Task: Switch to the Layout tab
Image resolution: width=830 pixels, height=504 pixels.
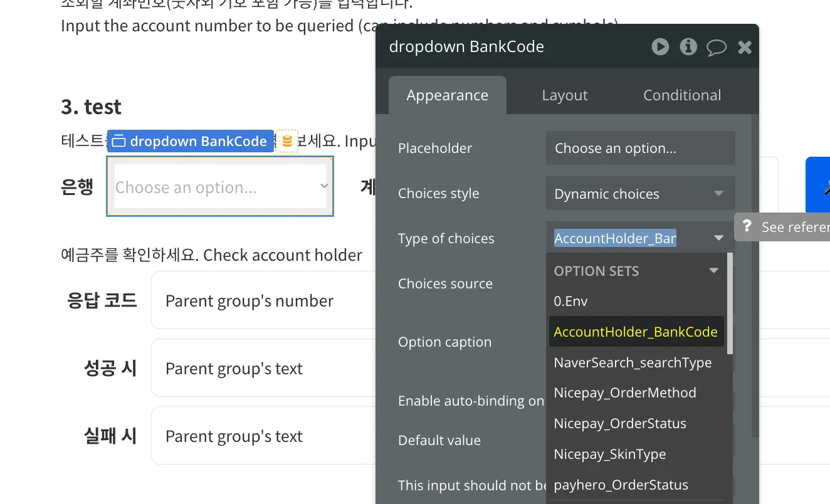Action: 564,95
